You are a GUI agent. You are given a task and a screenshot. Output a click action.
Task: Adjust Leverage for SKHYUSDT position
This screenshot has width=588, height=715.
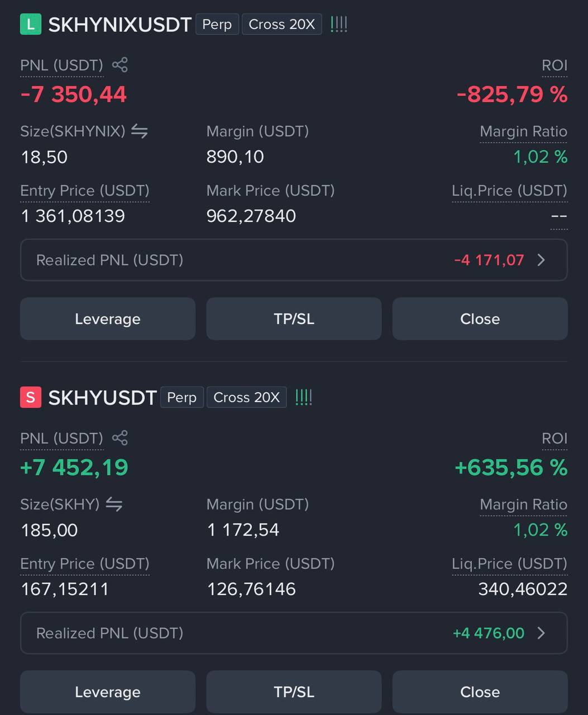pyautogui.click(x=108, y=692)
